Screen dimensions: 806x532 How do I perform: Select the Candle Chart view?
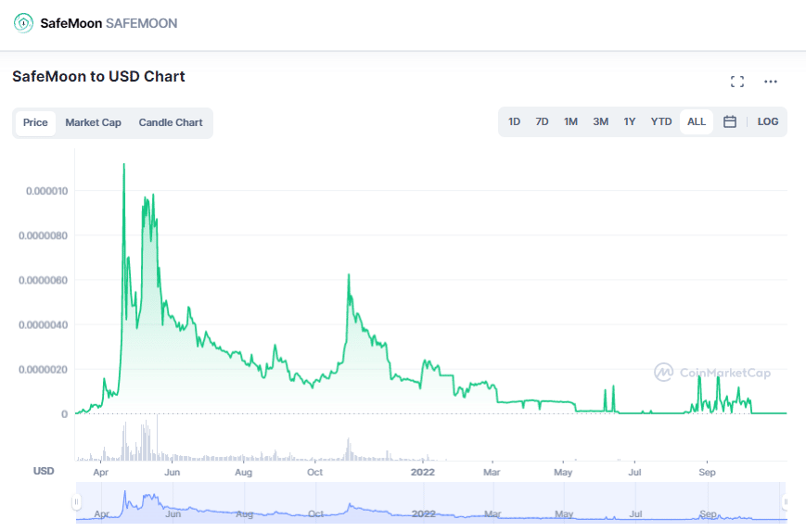[x=171, y=122]
